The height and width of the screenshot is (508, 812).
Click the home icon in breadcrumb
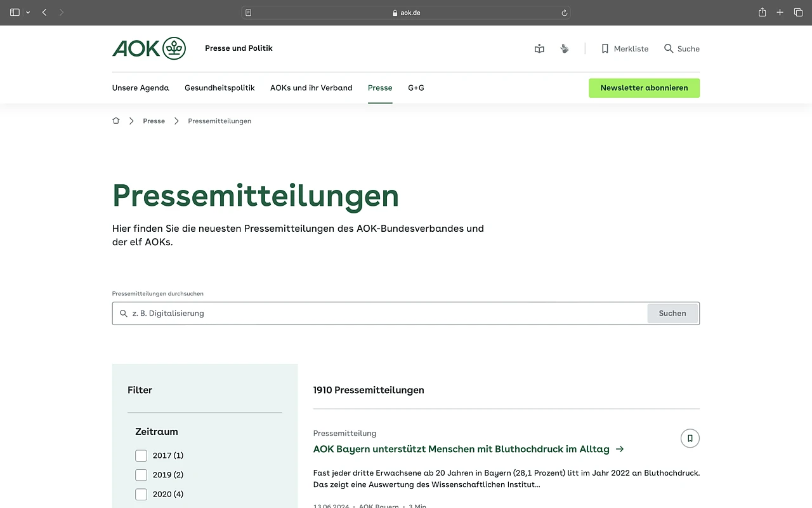click(x=115, y=121)
